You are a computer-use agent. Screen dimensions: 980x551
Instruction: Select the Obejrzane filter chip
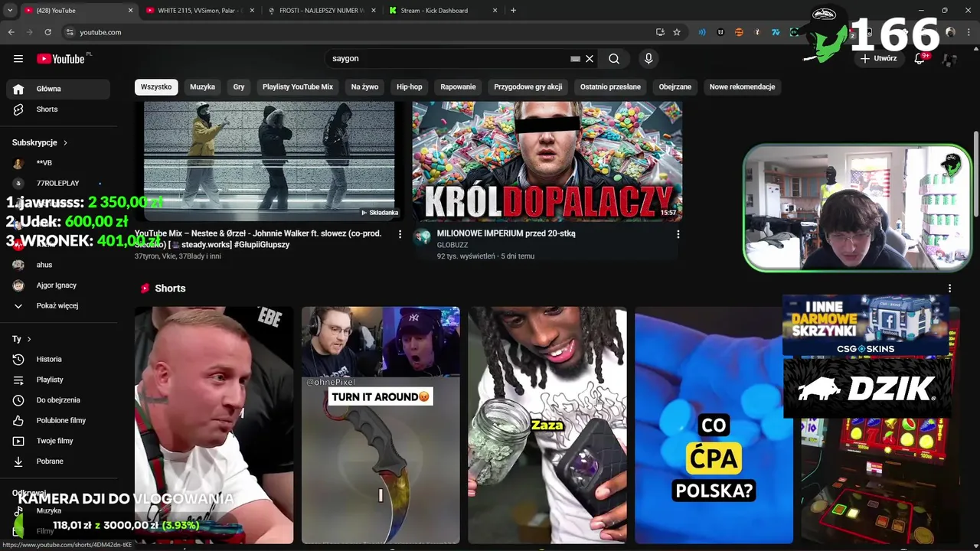tap(675, 87)
